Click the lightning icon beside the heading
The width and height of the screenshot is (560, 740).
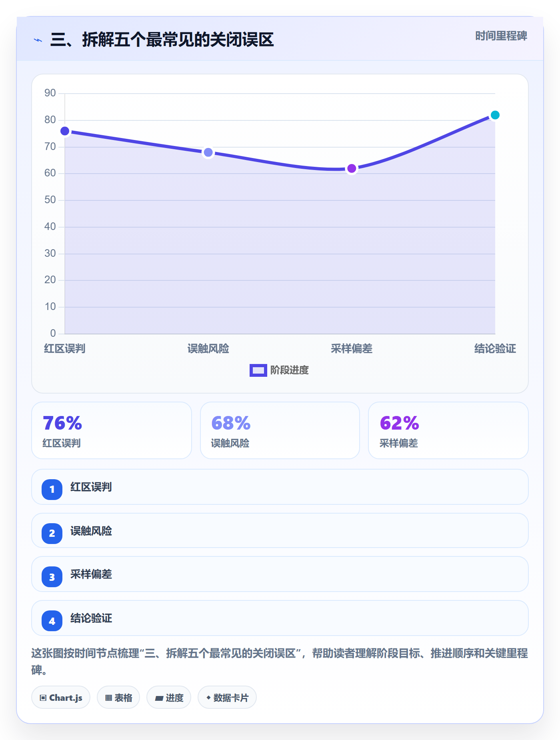point(38,40)
